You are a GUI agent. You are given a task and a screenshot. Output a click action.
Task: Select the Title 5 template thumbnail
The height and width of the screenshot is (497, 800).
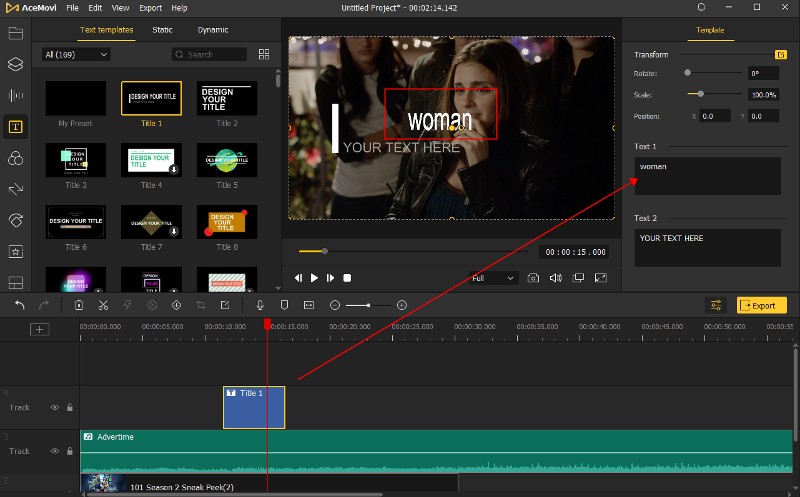coord(227,160)
